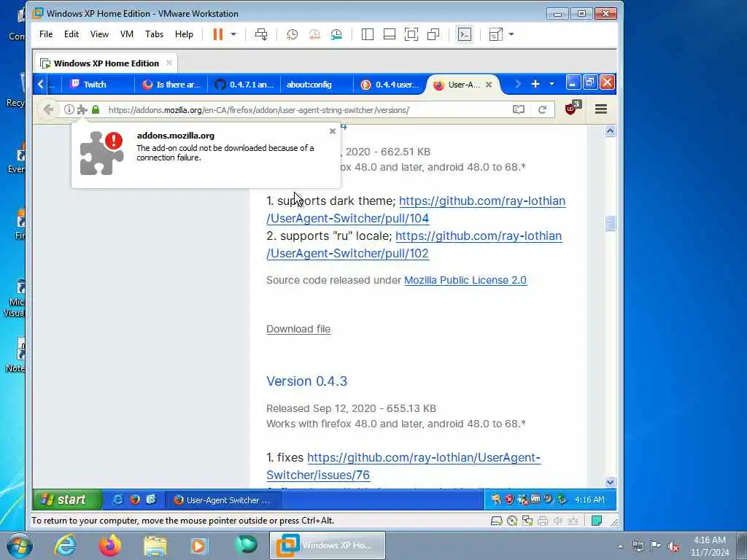Open the VMware File menu
This screenshot has width=747, height=560.
(x=46, y=34)
